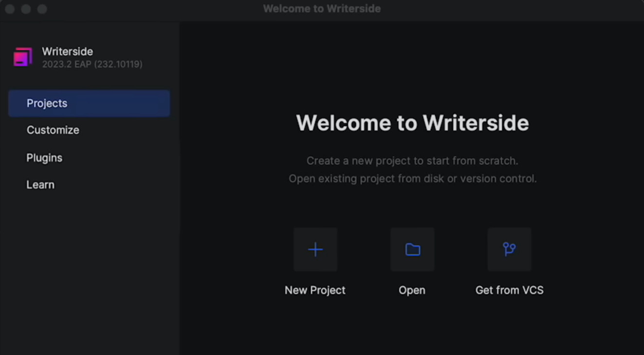Screen dimensions: 644x355
Task: Select the Open project tile
Action: coord(412,249)
